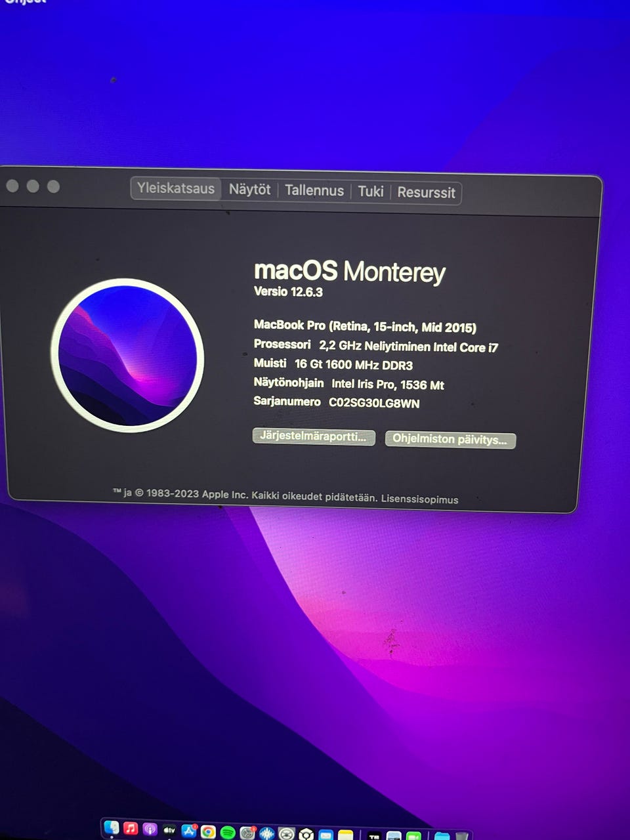Viewport: 630px width, 840px height.
Task: Go to the Tuki tab
Action: click(x=370, y=192)
